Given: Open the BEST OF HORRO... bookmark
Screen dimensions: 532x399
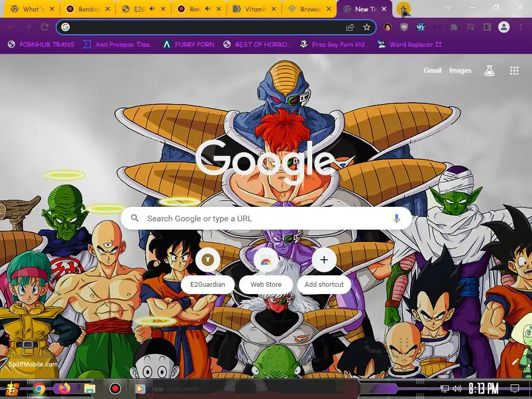Looking at the screenshot, I should pos(257,45).
